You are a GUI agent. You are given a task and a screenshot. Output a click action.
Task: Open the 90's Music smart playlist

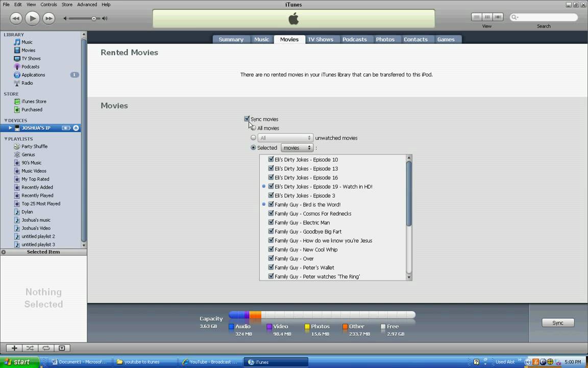(x=31, y=163)
